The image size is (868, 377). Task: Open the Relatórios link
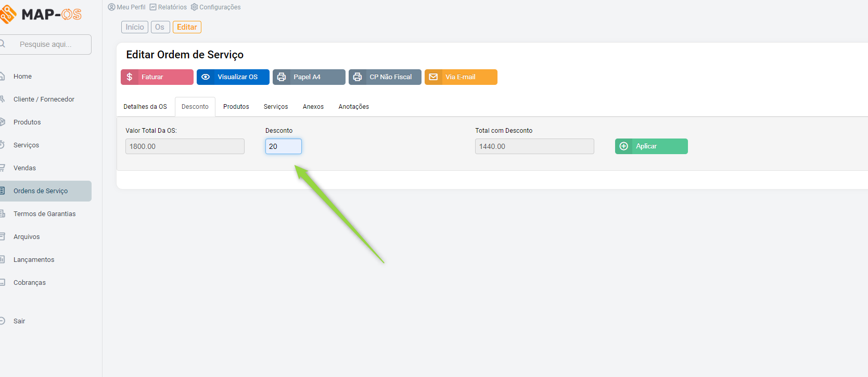coord(168,7)
